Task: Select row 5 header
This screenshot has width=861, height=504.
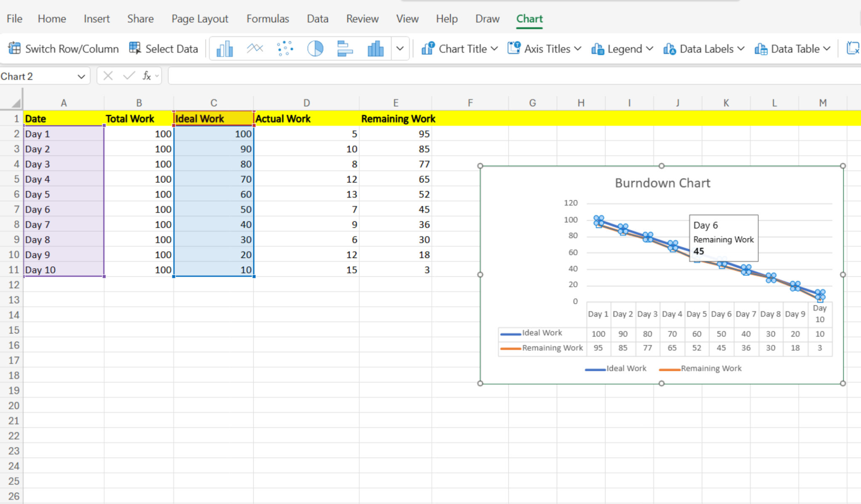Action: point(11,179)
